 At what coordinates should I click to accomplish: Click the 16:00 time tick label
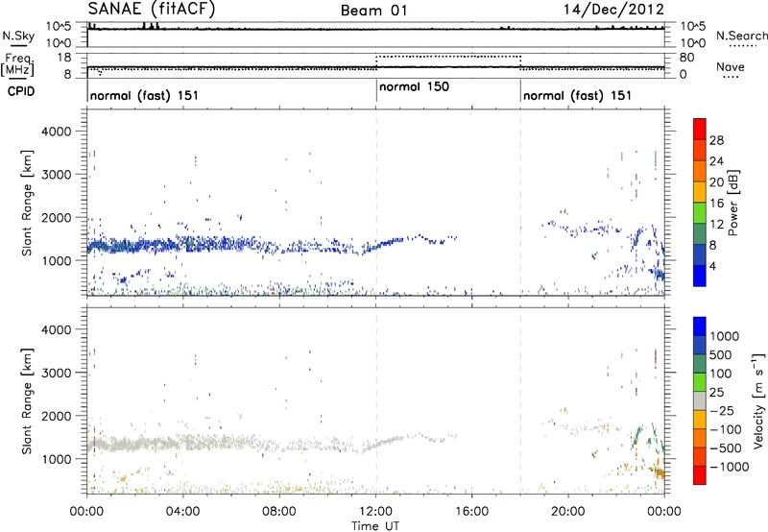click(472, 512)
